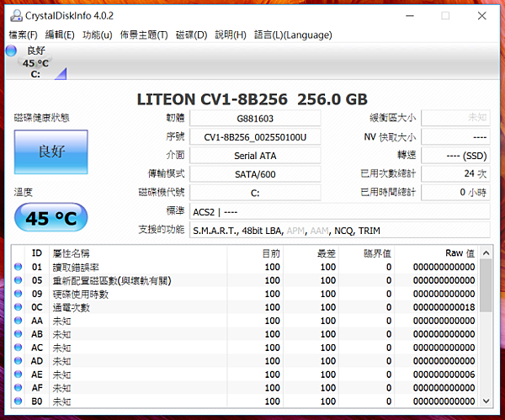The image size is (505, 420).
Task: Click the blue 良好 health status button
Action: pyautogui.click(x=50, y=152)
